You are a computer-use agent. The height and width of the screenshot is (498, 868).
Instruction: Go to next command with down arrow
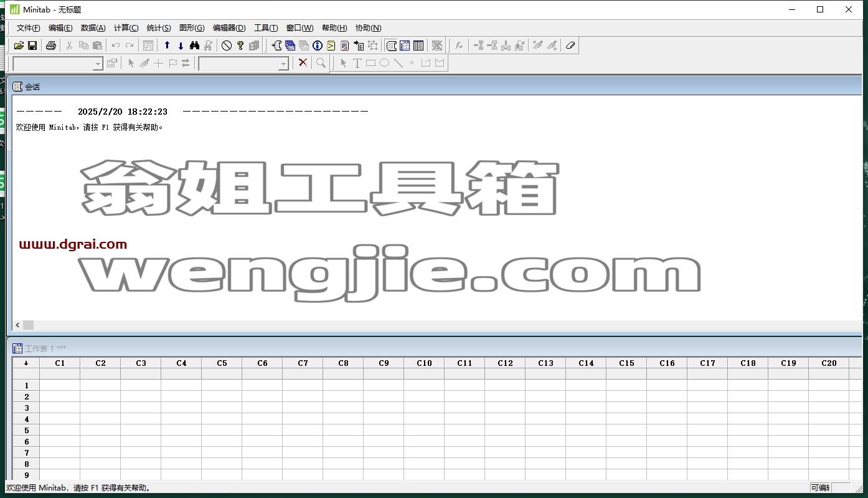pos(181,45)
